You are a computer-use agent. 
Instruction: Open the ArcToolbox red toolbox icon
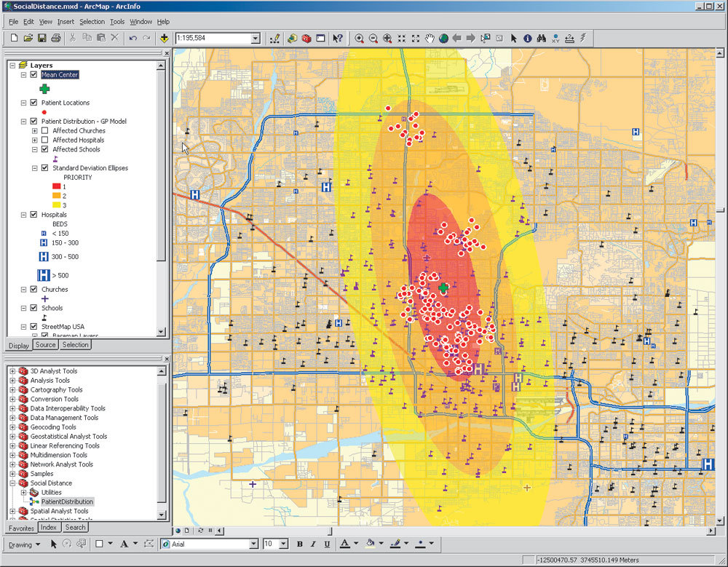306,38
